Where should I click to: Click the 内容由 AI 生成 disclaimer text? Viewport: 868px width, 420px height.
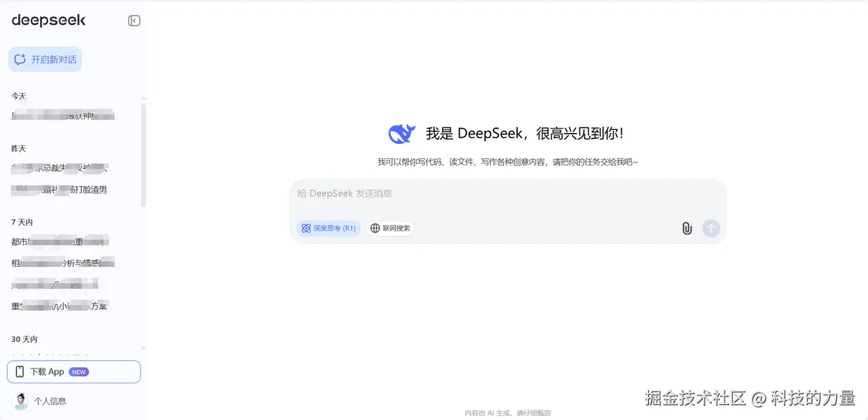click(x=508, y=413)
